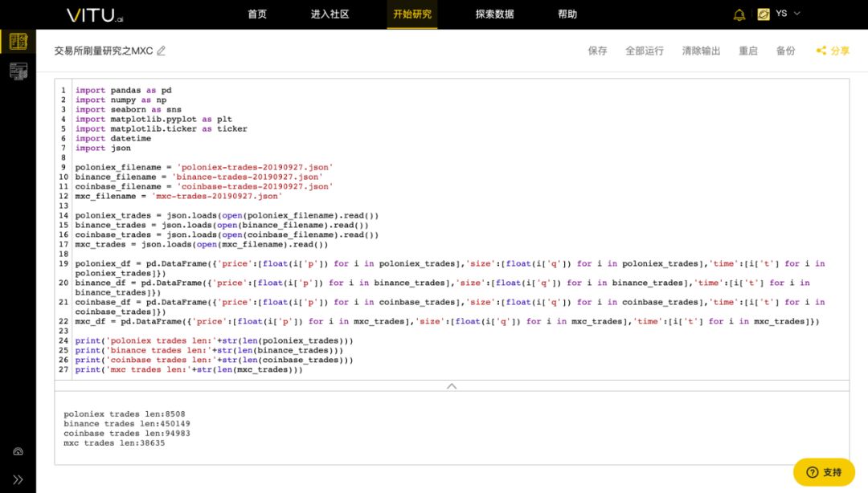Click line 1 'import pandas as pd'
The height and width of the screenshot is (493, 868).
[x=124, y=90]
